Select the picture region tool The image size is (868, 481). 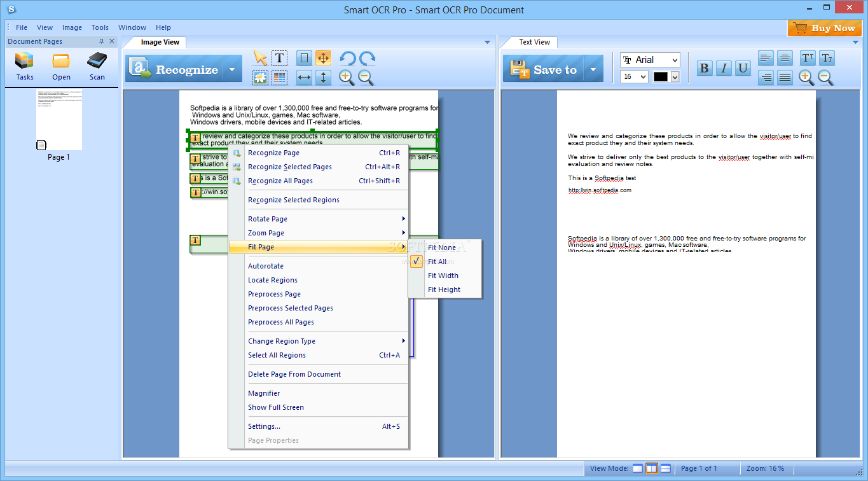pos(261,78)
